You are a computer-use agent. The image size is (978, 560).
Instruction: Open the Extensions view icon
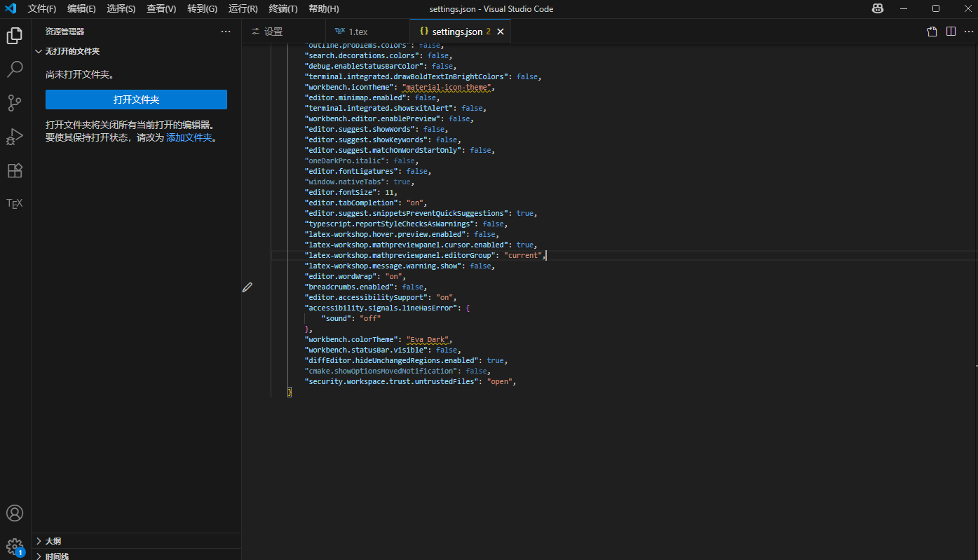(x=15, y=170)
